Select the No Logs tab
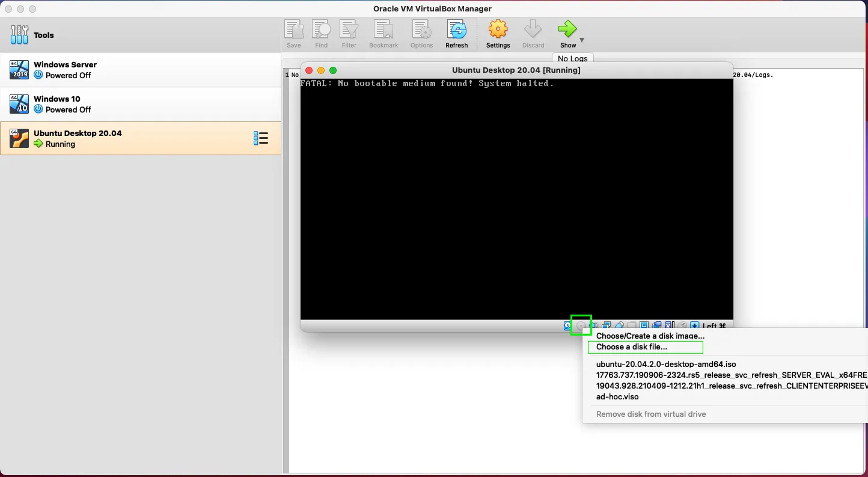The height and width of the screenshot is (477, 868). (572, 58)
